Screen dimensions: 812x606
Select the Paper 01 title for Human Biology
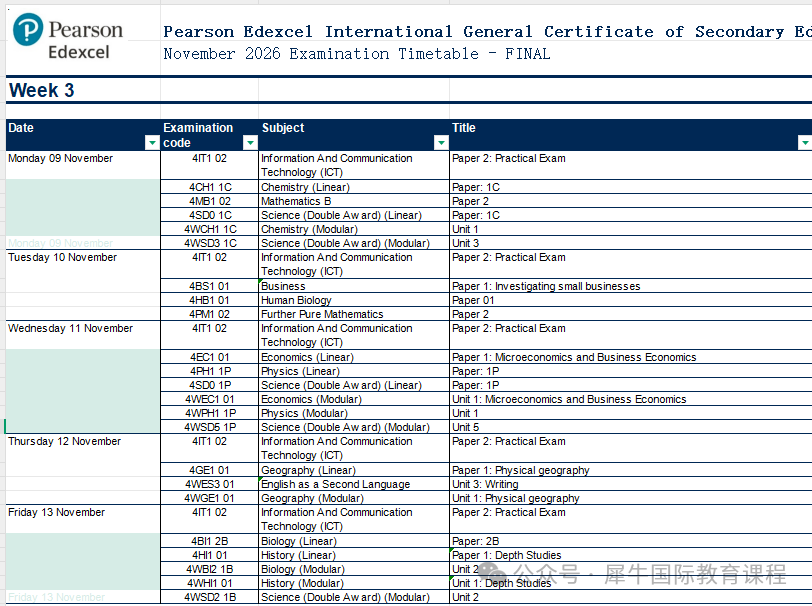coord(631,300)
